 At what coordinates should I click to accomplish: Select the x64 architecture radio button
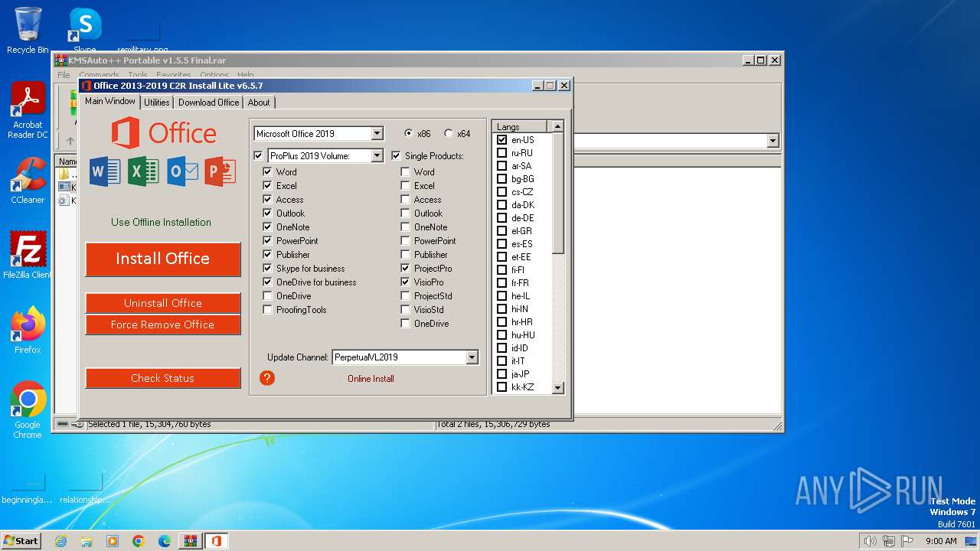click(448, 133)
